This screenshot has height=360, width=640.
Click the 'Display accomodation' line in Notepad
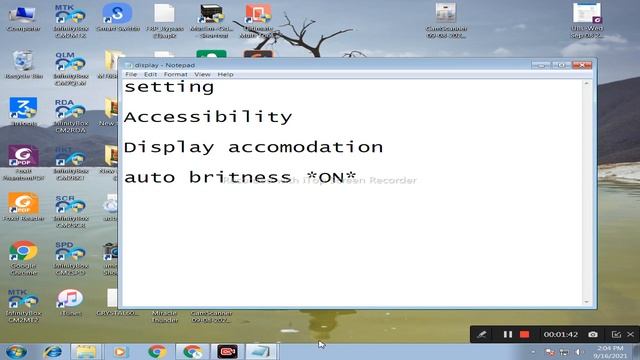[253, 147]
